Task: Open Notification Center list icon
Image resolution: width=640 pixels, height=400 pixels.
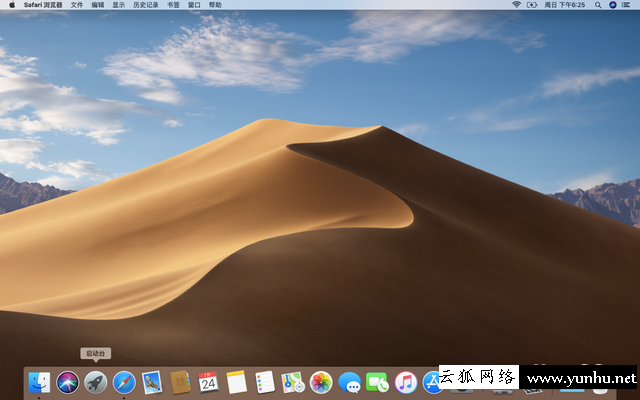Action: 626,5
